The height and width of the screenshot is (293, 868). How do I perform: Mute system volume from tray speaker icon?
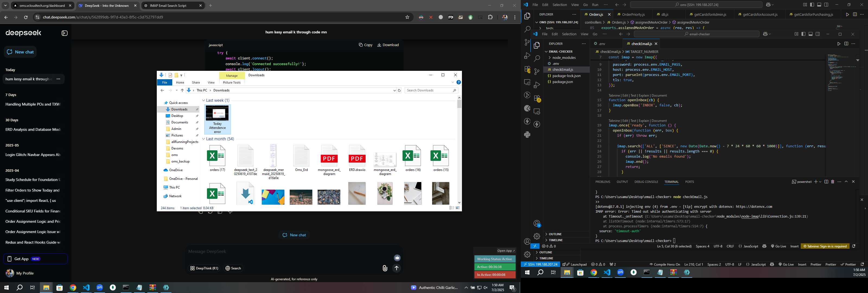[x=485, y=288]
